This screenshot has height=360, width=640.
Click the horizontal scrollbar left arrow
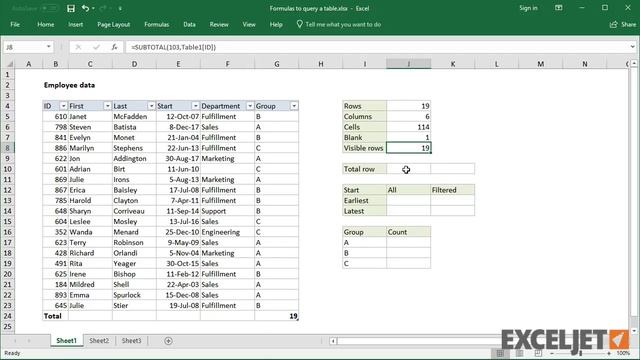pyautogui.click(x=333, y=341)
